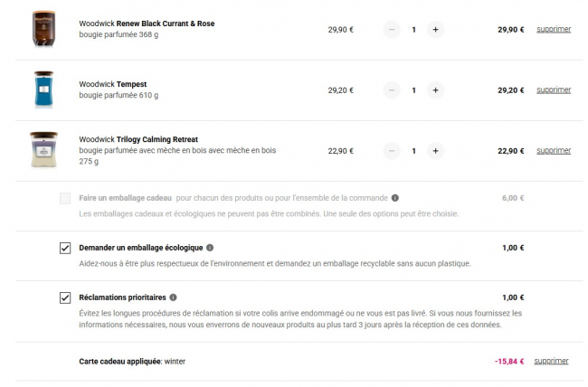Tick the Faire un emballage cadeau checkbox

[x=65, y=198]
